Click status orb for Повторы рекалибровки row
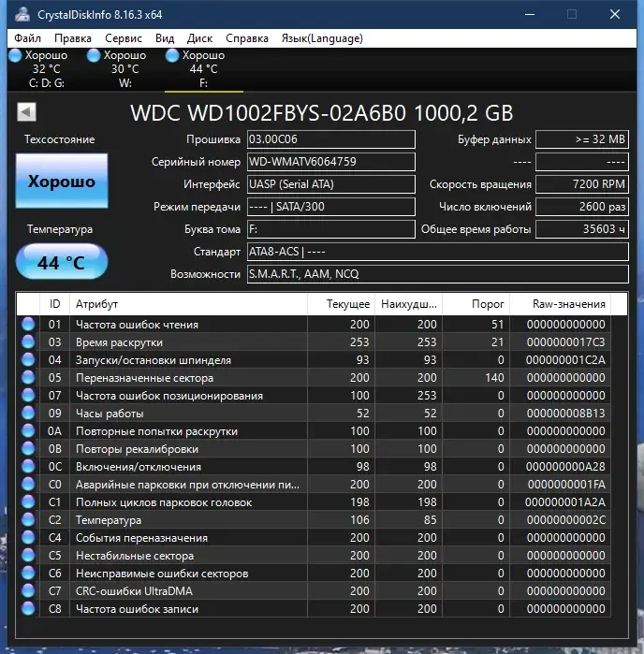Screen dimensions: 644x654 [28, 449]
